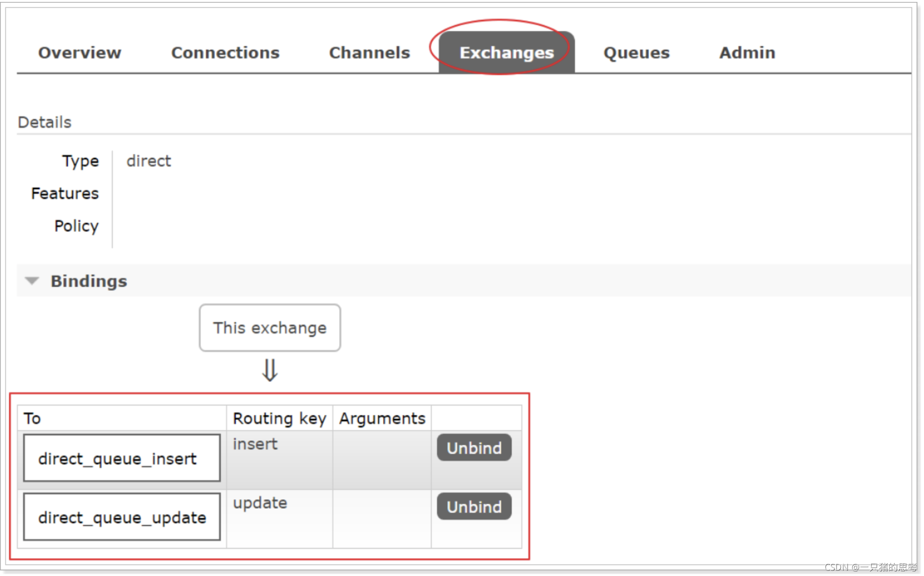Navigate to the Admin tab
The height and width of the screenshot is (576, 924).
click(x=747, y=52)
